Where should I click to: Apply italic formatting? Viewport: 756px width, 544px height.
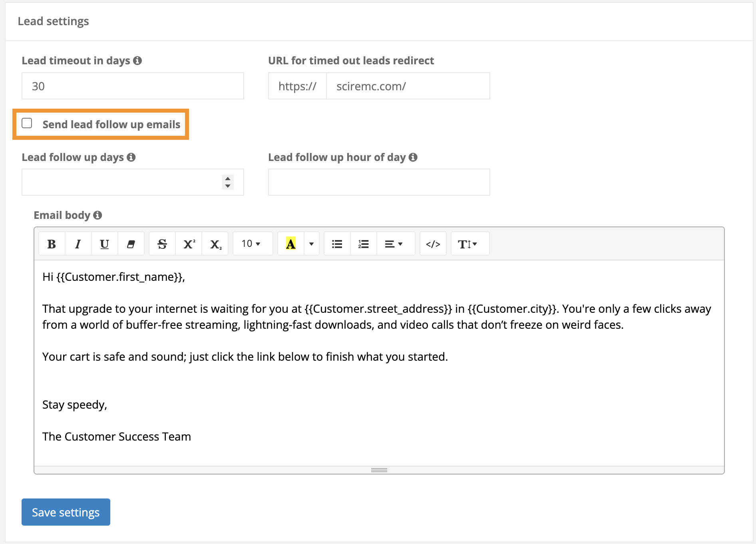coord(78,243)
